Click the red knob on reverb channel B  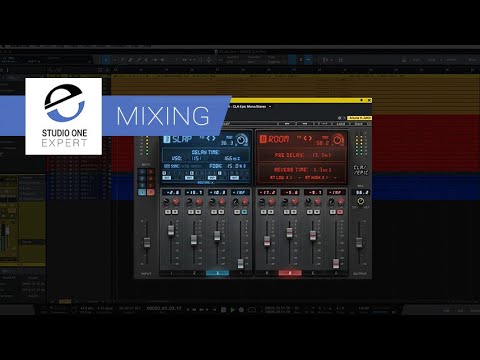(x=295, y=202)
